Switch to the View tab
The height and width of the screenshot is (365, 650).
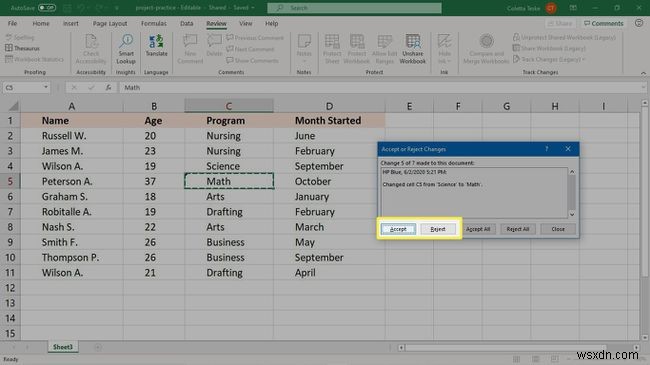tap(245, 24)
